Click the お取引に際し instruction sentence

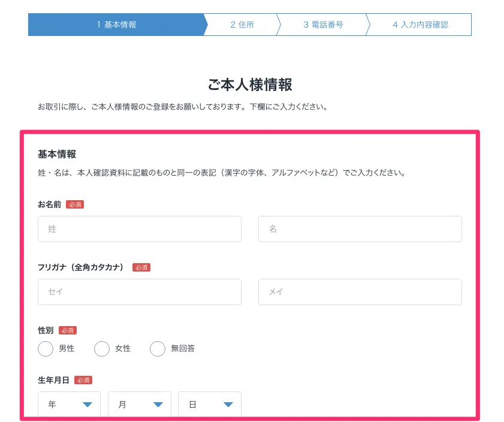[x=183, y=107]
